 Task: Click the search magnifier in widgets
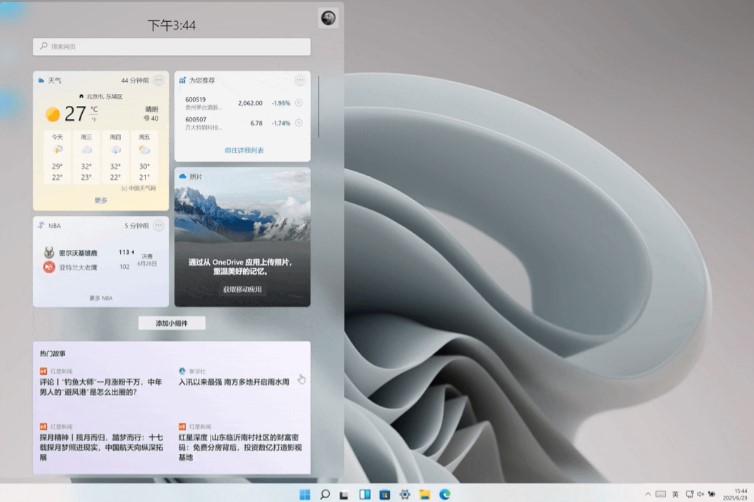(x=44, y=46)
